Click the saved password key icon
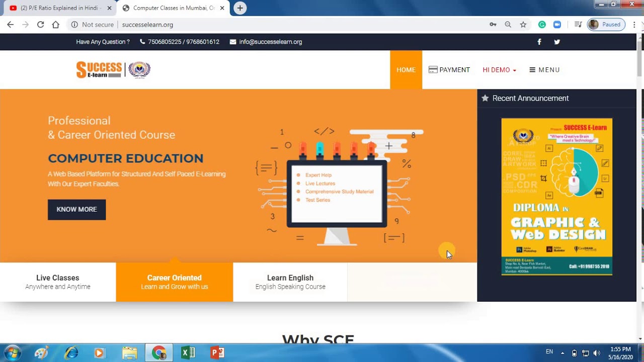 [x=493, y=25]
